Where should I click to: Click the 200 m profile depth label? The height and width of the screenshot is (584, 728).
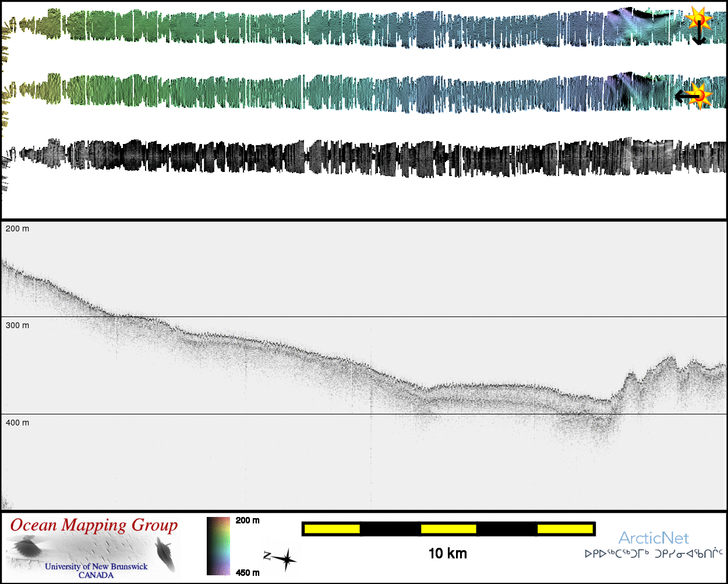click(x=17, y=229)
